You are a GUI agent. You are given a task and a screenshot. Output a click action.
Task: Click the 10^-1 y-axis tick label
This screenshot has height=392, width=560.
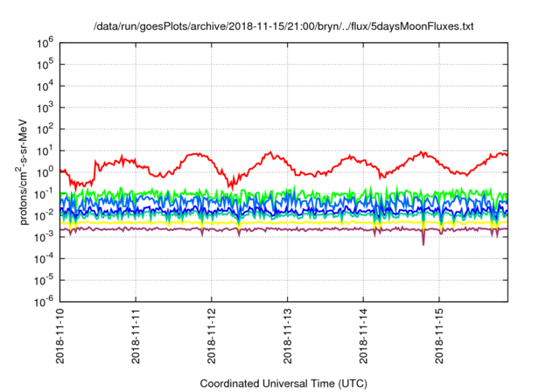click(44, 194)
